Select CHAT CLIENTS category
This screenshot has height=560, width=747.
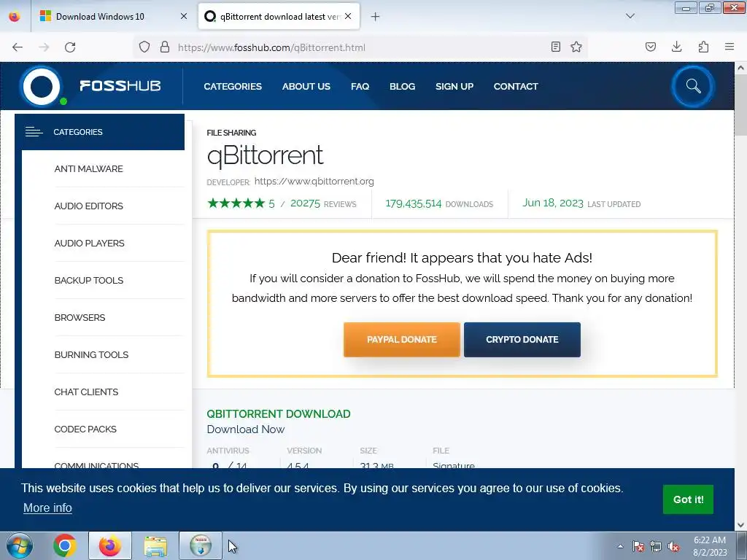[x=86, y=392]
